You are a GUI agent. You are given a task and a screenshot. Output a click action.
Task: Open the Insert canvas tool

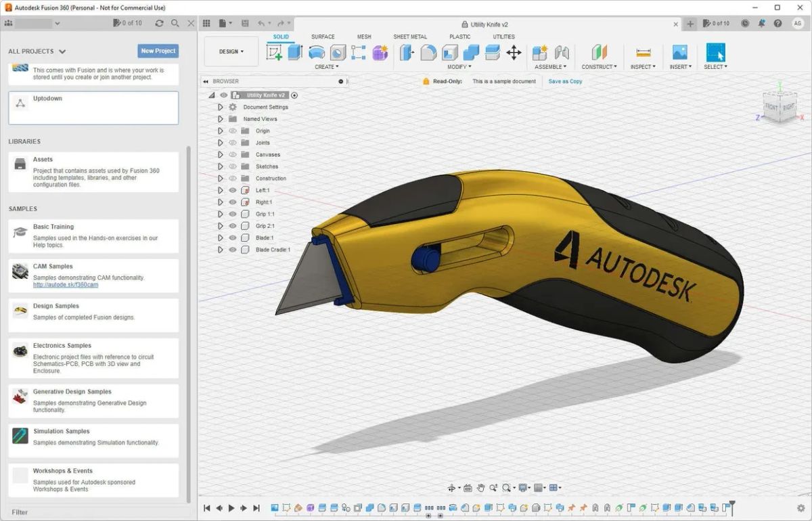(x=679, y=52)
